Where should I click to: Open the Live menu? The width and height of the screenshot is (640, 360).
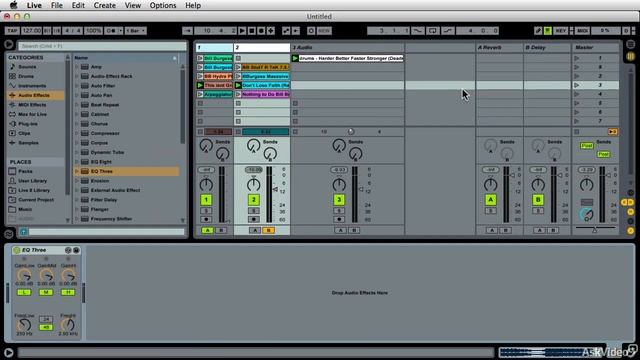[34, 5]
